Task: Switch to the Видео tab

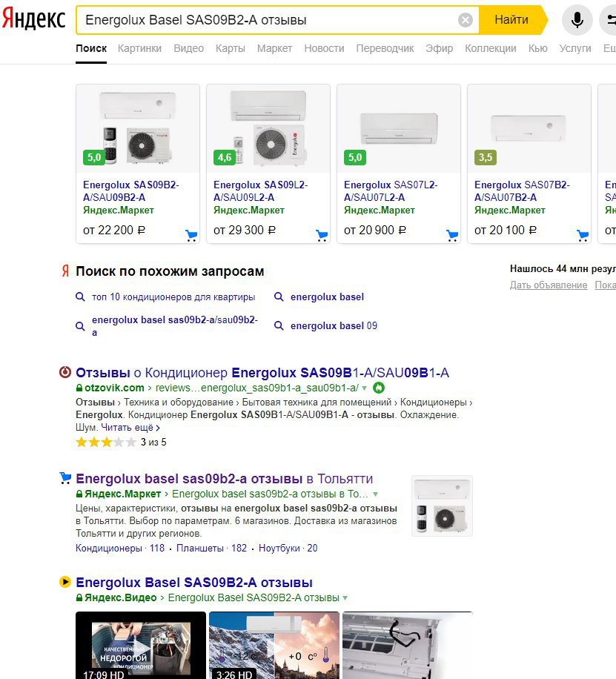Action: 188,48
